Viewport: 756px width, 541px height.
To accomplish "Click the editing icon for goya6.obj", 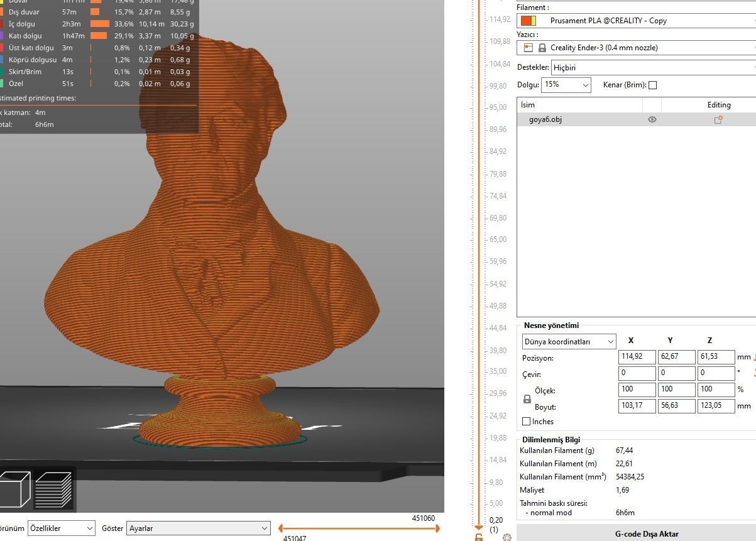I will (x=718, y=119).
